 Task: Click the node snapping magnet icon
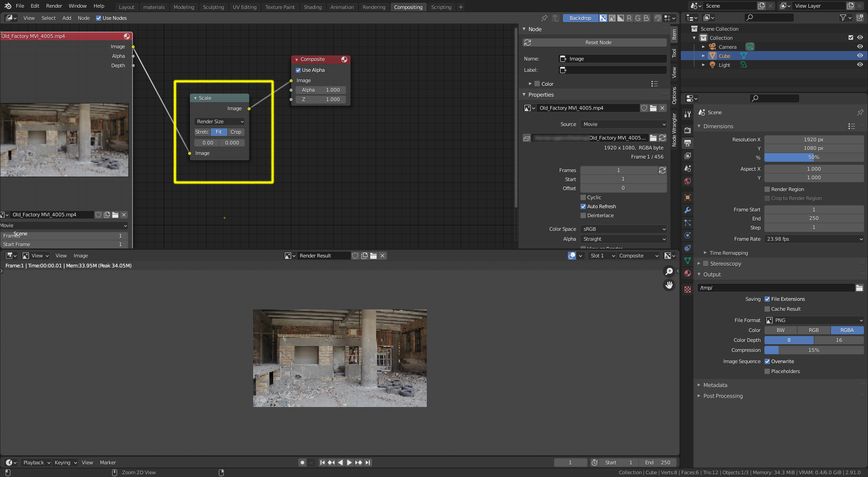[x=658, y=18]
